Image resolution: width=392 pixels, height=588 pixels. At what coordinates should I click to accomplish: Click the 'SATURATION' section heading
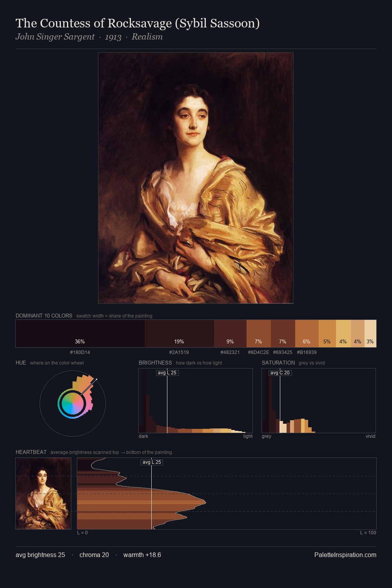pyautogui.click(x=278, y=363)
